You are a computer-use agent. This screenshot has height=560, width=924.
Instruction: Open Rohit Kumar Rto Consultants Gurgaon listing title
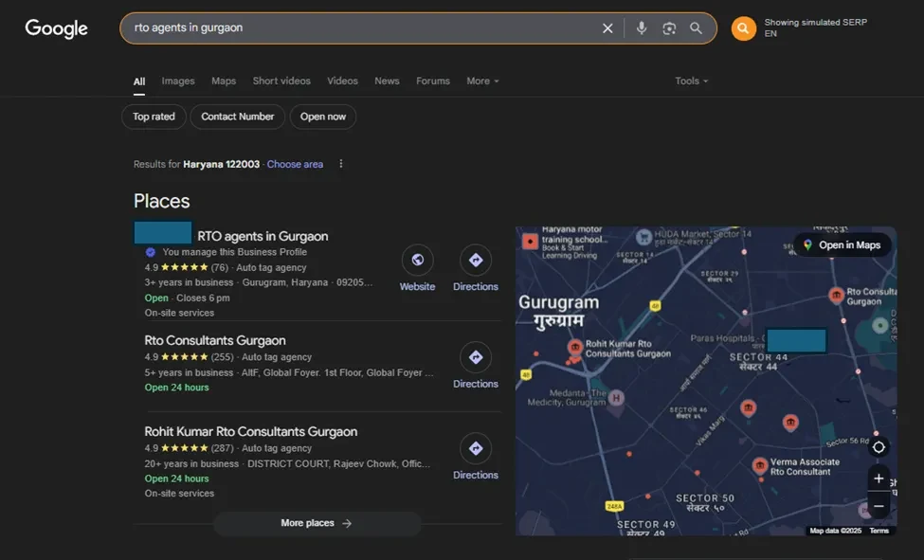(250, 431)
